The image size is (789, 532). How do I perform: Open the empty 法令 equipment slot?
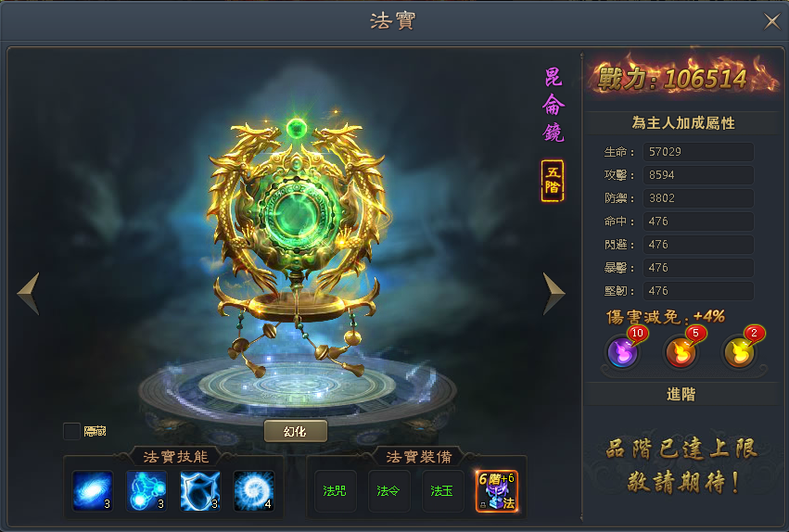tap(389, 491)
